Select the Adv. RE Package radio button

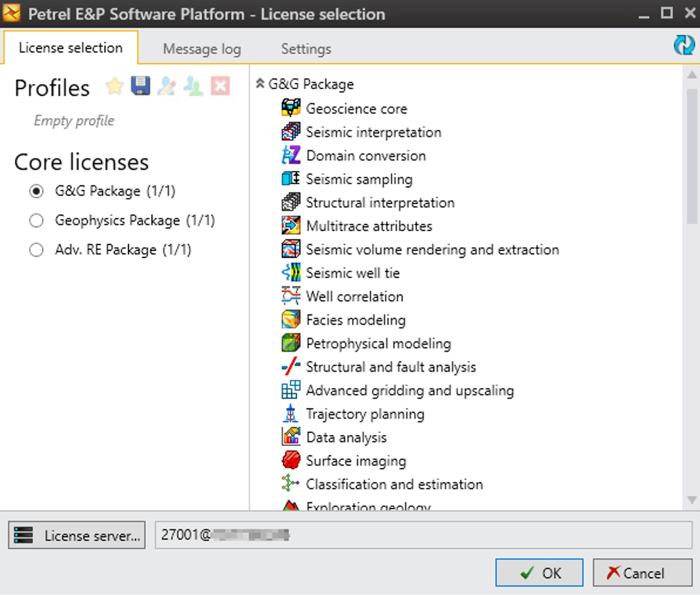(x=37, y=250)
